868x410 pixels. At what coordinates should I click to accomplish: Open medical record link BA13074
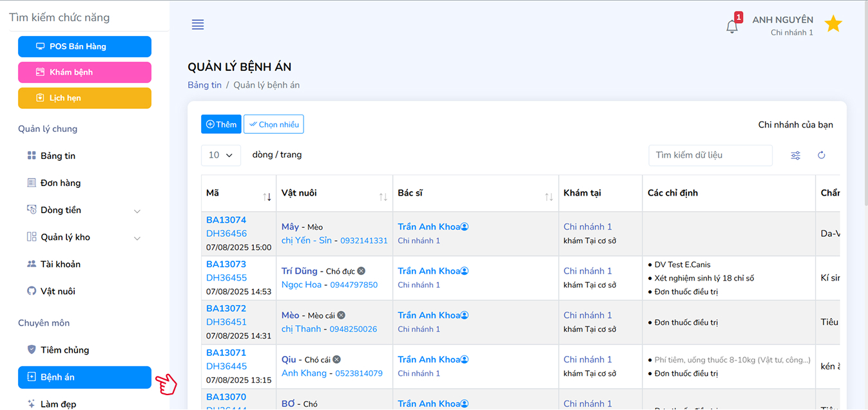coord(226,220)
